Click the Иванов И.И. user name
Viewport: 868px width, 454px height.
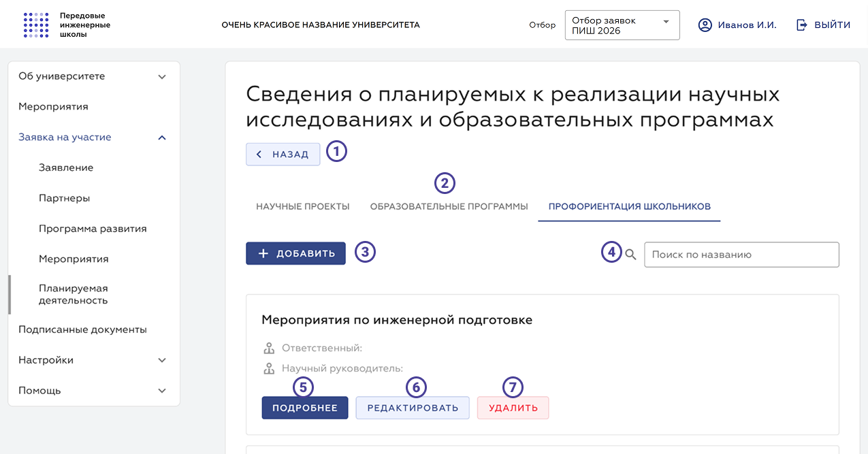(747, 25)
